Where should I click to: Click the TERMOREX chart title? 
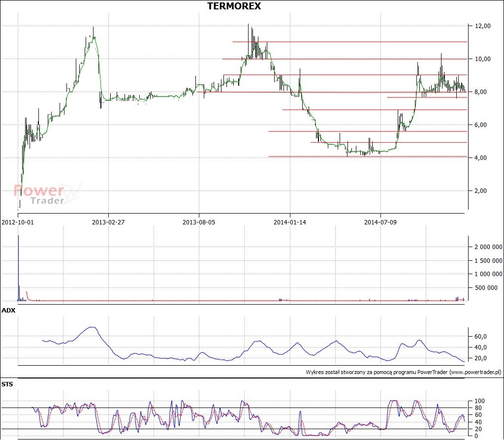[x=234, y=6]
